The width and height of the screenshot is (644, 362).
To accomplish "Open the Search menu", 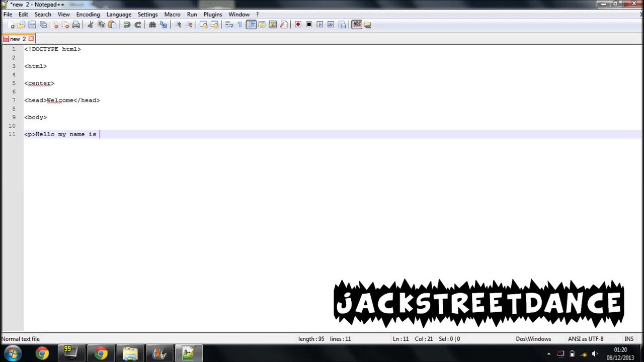I will point(43,15).
